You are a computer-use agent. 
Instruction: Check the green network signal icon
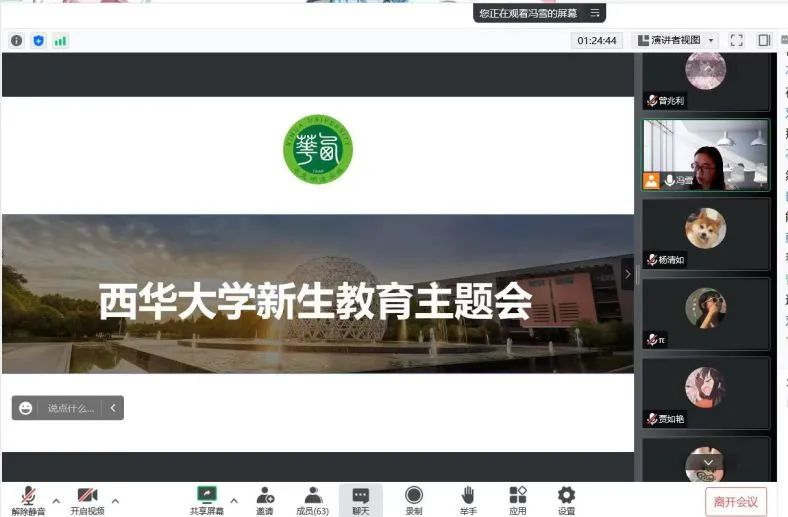click(x=60, y=41)
